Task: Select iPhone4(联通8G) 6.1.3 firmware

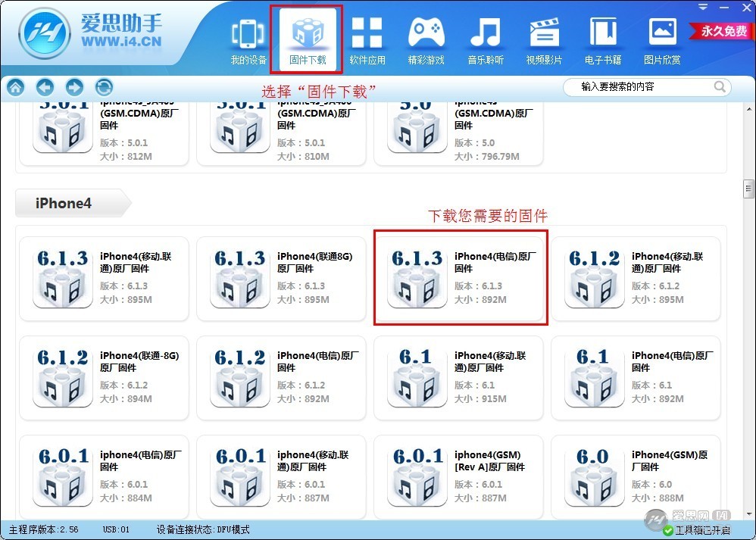Action: 281,278
